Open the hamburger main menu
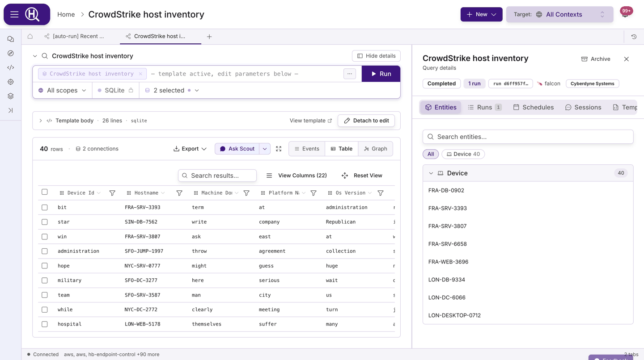Screen dimensions: 644x360 (x=14, y=14)
